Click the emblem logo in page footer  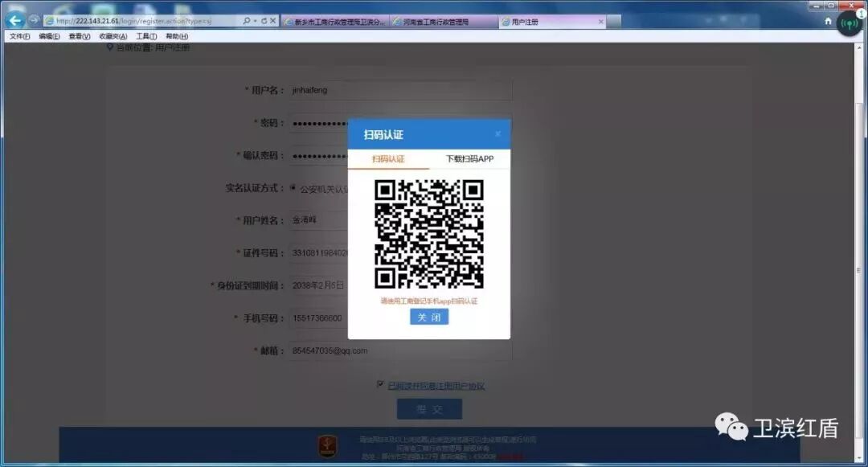click(327, 446)
